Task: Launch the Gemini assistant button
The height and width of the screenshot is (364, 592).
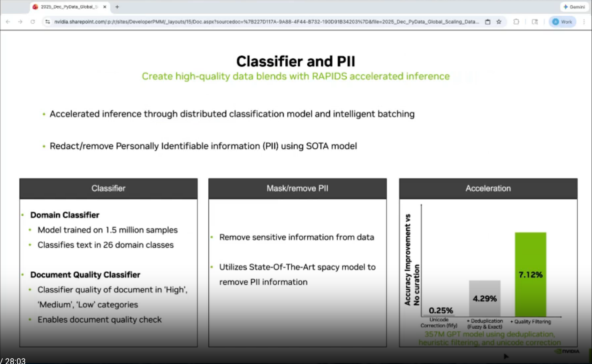Action: point(574,7)
